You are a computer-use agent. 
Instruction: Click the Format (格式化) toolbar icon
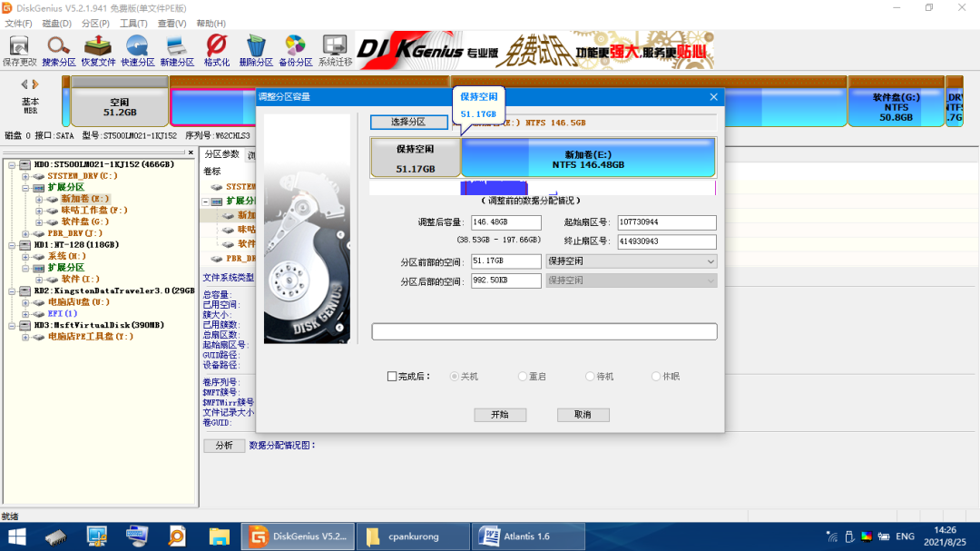pyautogui.click(x=216, y=51)
